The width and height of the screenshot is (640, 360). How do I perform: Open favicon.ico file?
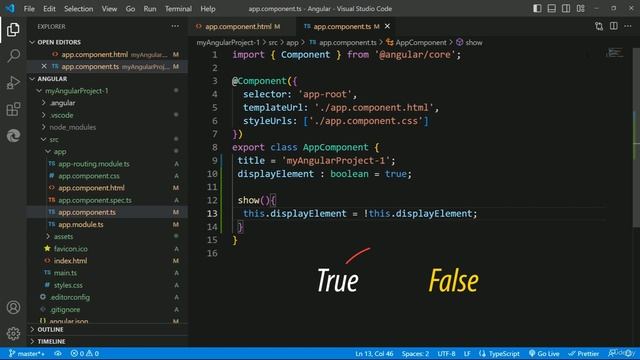[71, 249]
